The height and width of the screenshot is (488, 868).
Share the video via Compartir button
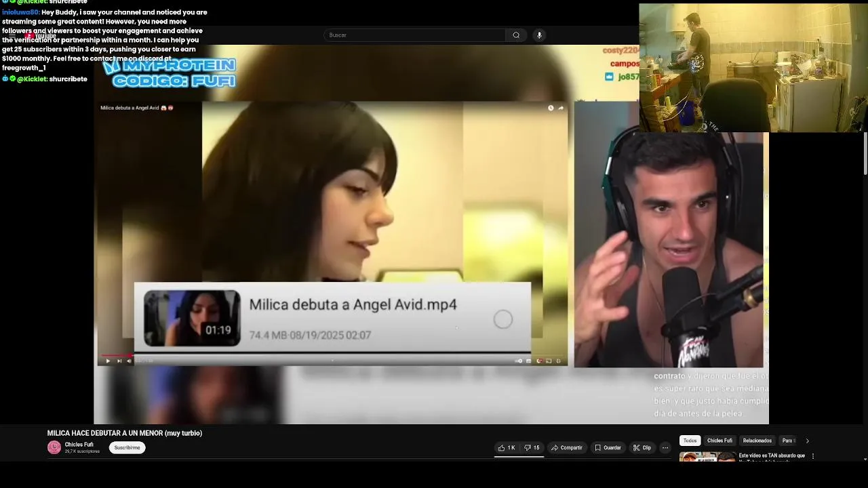567,447
